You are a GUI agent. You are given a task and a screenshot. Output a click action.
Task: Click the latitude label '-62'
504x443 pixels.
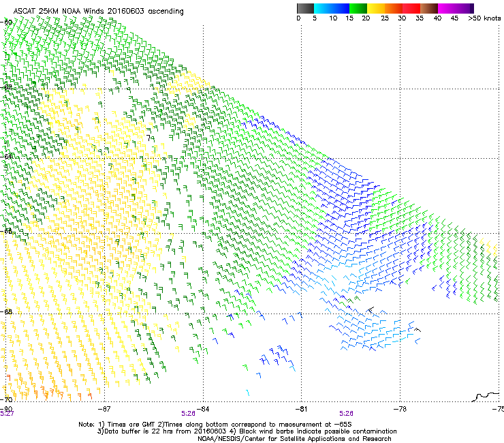(x=6, y=87)
